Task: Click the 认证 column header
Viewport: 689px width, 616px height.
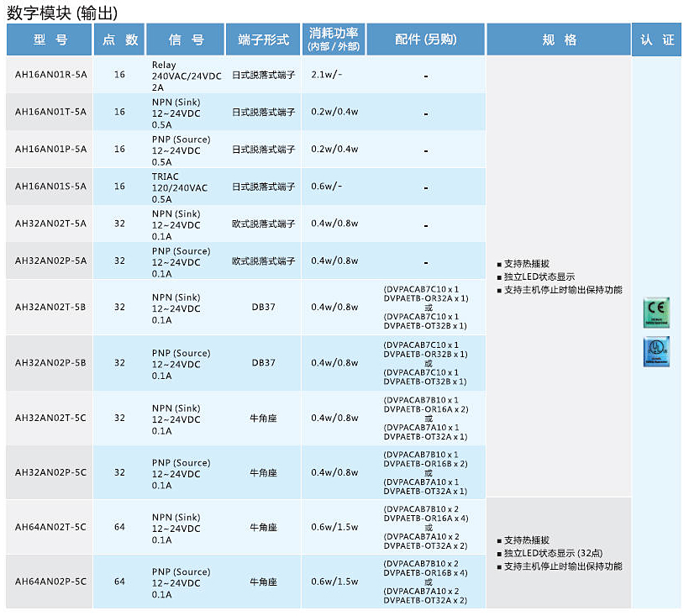Action: [656, 39]
